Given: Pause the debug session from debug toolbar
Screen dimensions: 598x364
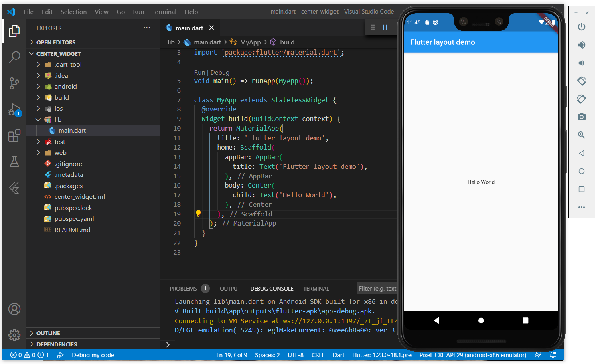Looking at the screenshot, I should click(x=385, y=27).
